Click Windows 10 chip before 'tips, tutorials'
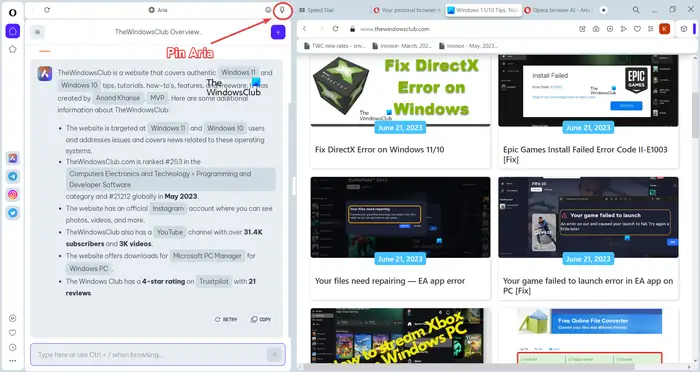The height and width of the screenshot is (372, 700). (x=79, y=85)
